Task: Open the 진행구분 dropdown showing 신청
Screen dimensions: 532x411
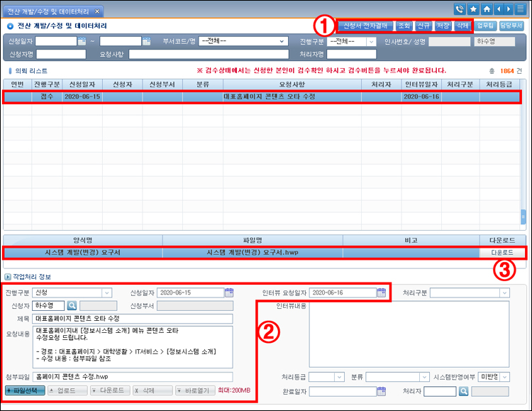Action: [72, 292]
